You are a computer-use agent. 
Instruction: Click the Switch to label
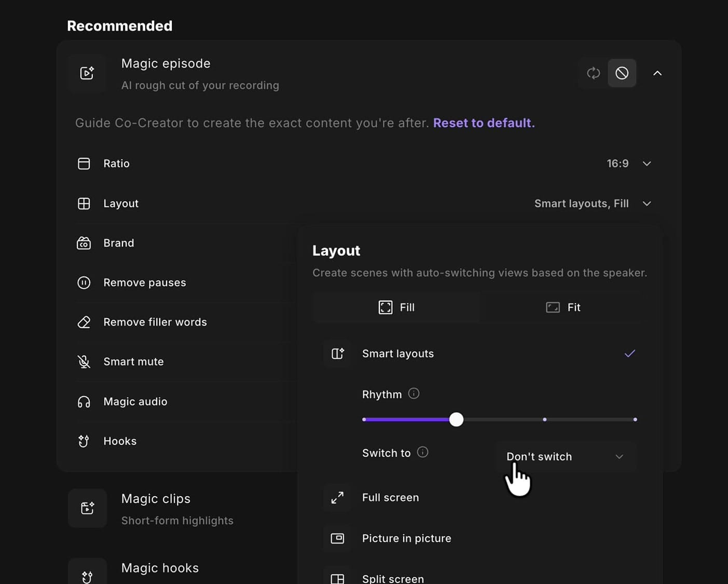click(386, 453)
